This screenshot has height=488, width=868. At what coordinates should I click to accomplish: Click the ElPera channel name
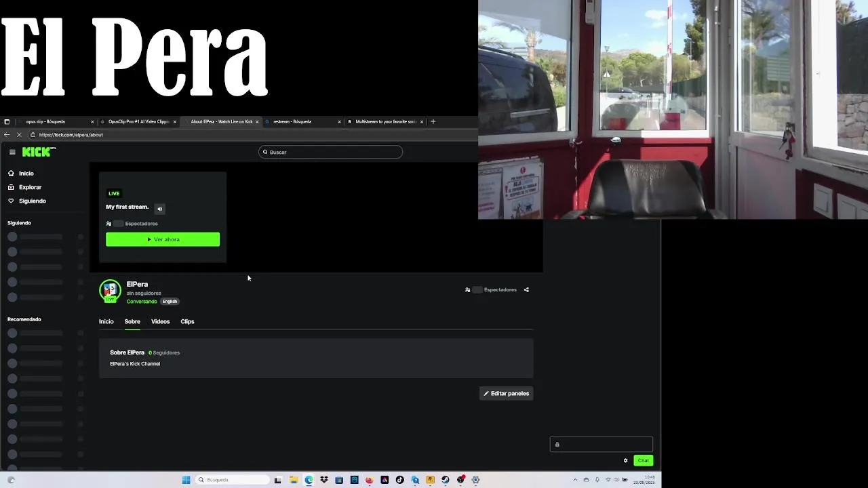[x=137, y=284]
